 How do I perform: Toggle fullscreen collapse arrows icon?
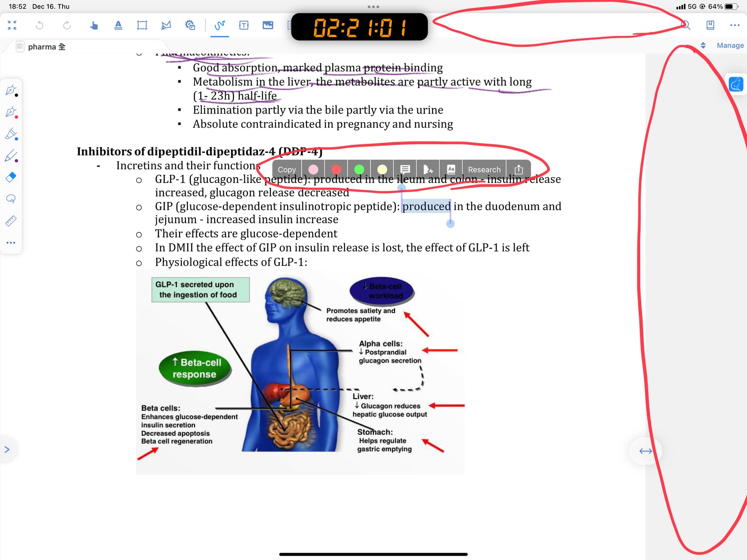[x=12, y=25]
